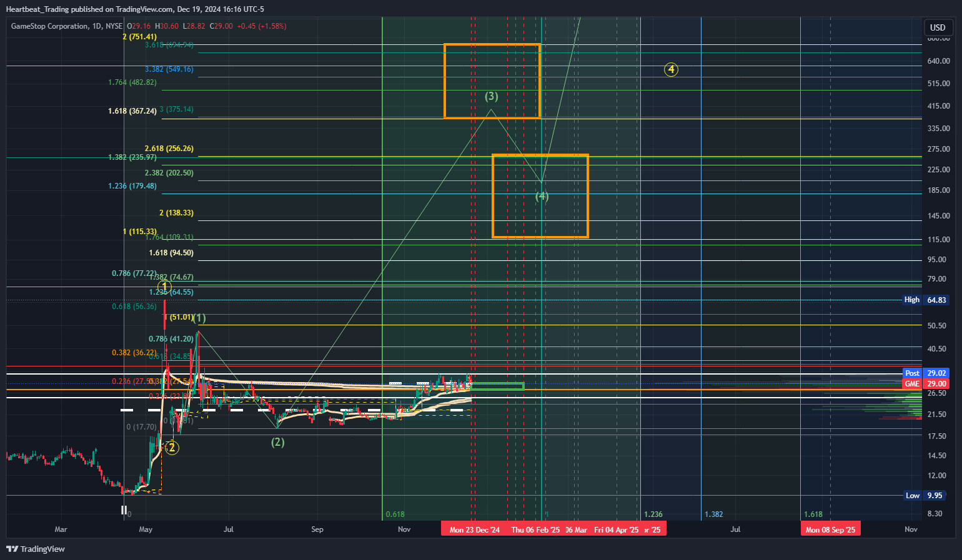Click the 0.382 (36.22) fib level label
Image resolution: width=962 pixels, height=560 pixels.
134,353
